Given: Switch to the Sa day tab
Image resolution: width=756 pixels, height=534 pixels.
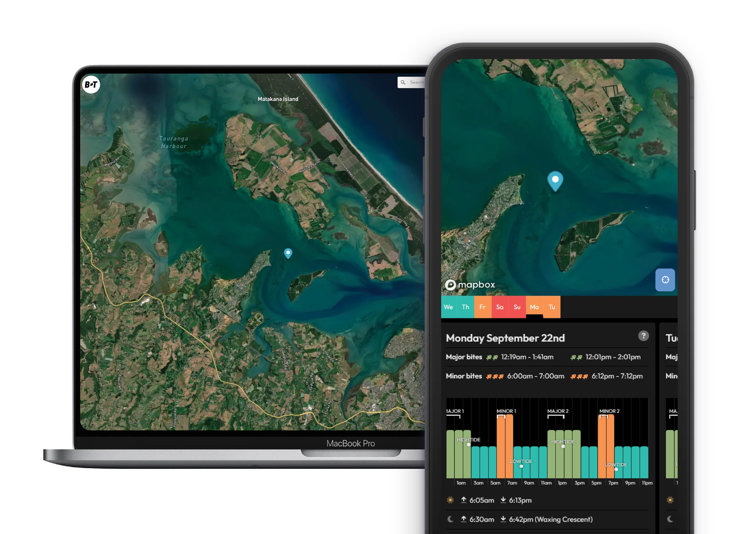Looking at the screenshot, I should (500, 307).
